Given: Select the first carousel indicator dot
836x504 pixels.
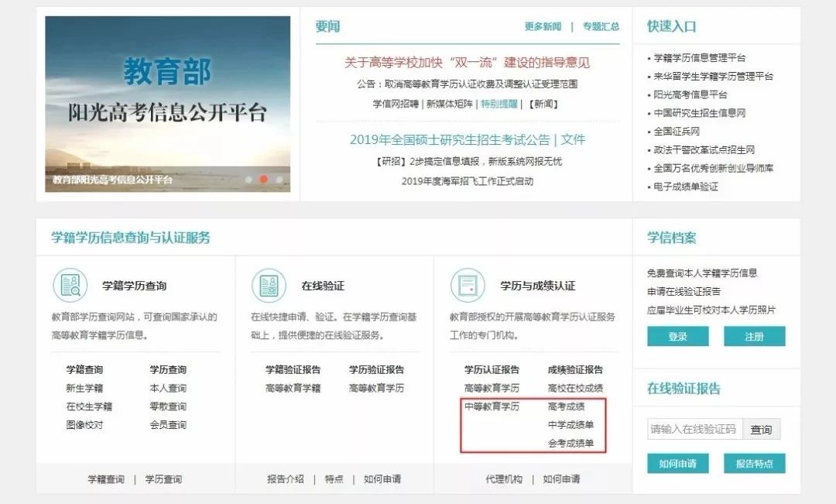Looking at the screenshot, I should [x=248, y=179].
